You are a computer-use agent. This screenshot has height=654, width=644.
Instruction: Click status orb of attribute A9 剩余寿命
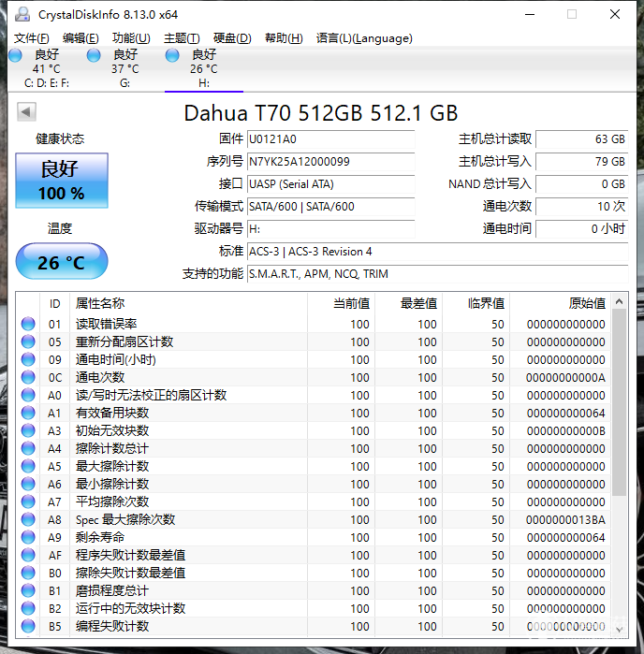(x=28, y=537)
